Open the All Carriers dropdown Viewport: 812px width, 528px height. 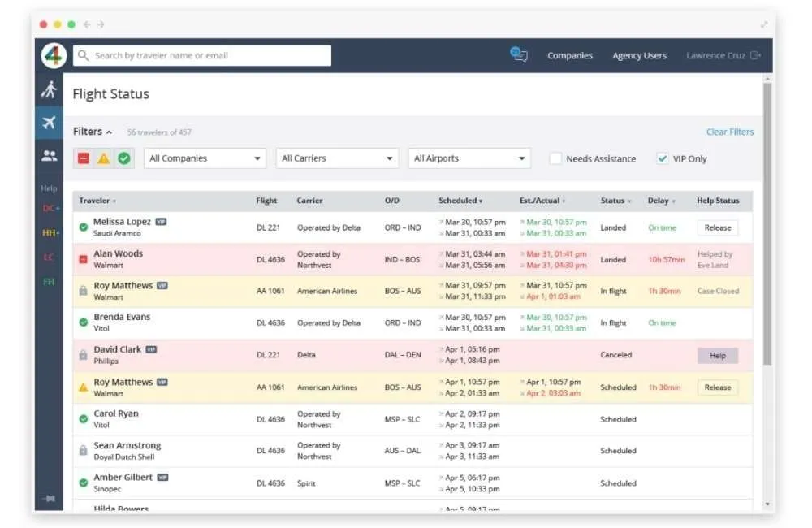tap(338, 158)
